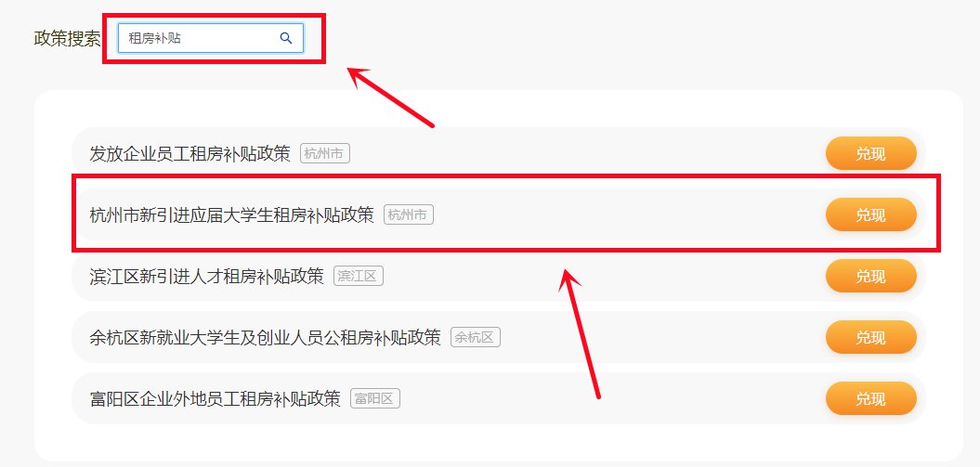
Task: Select the 富阳区 region tag
Action: [x=375, y=399]
